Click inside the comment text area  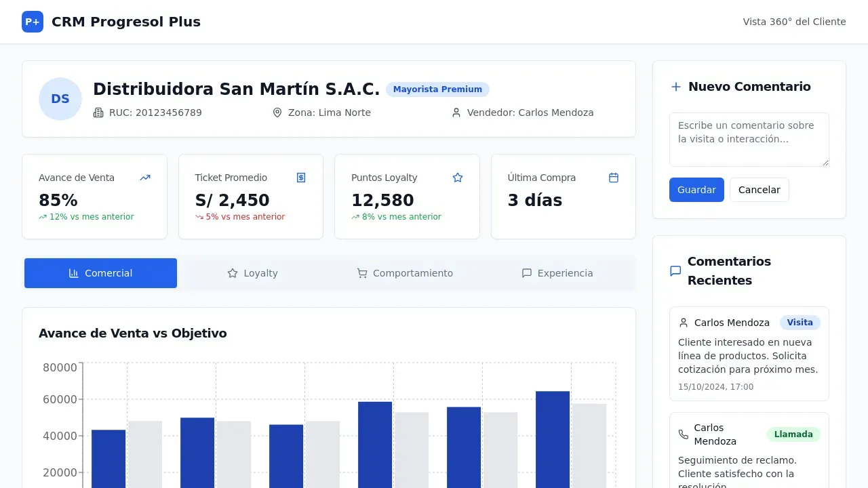point(749,139)
